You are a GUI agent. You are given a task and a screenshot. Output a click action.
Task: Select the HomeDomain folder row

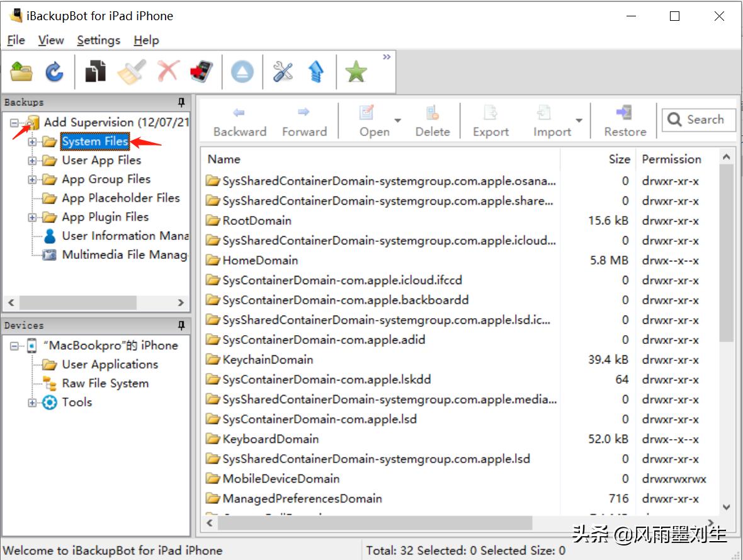260,260
